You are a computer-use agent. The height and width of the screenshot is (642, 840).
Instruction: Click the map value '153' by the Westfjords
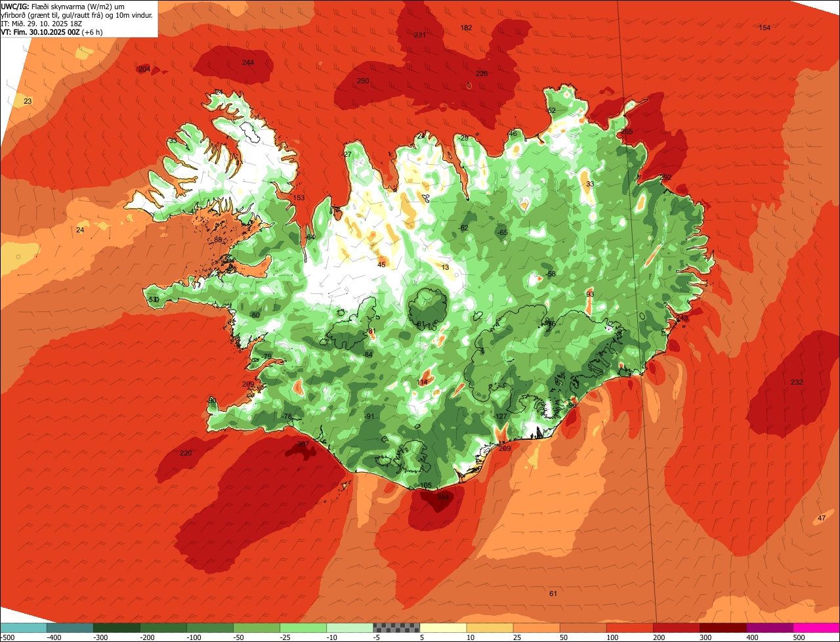[x=299, y=198]
